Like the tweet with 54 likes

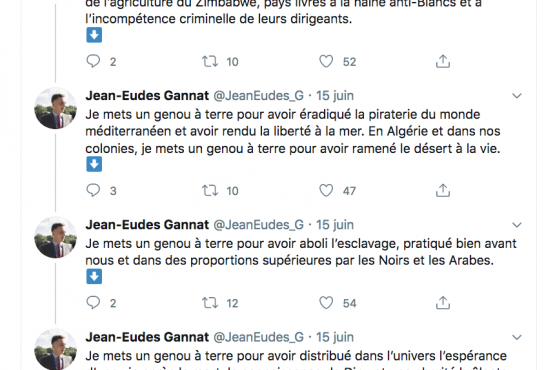tap(326, 302)
